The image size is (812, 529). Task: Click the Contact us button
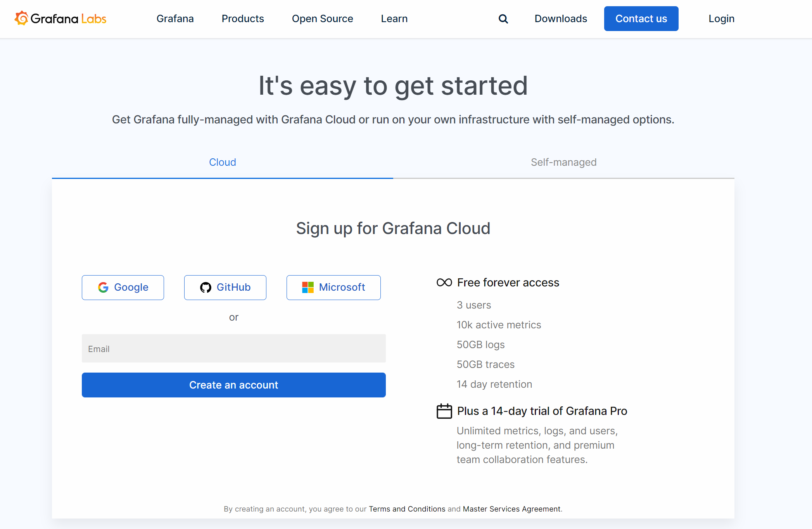click(641, 19)
